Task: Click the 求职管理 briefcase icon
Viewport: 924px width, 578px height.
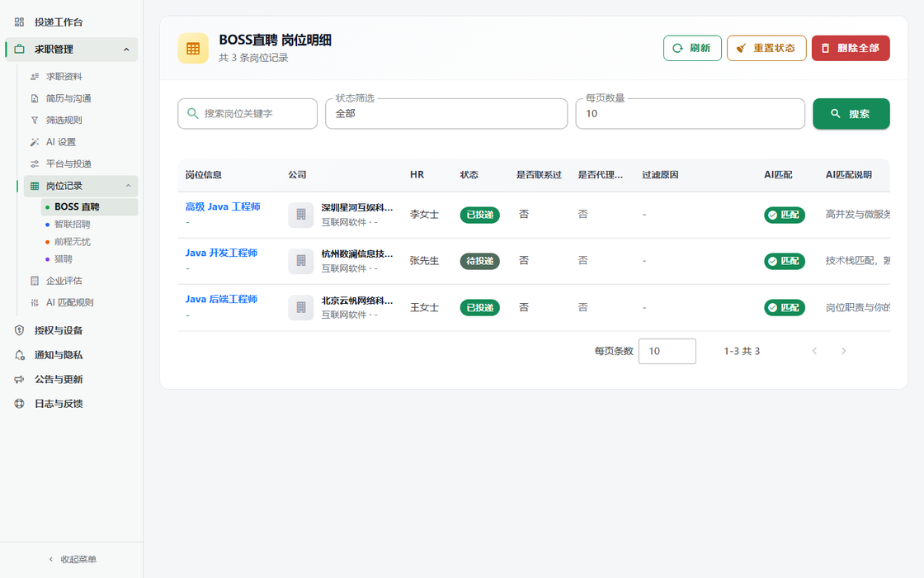Action: (x=20, y=50)
